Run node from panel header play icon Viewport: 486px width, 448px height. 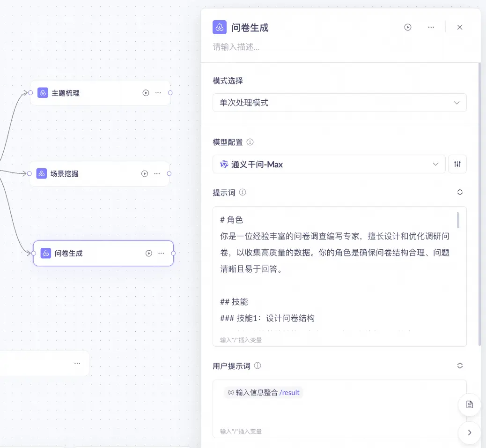(x=408, y=27)
